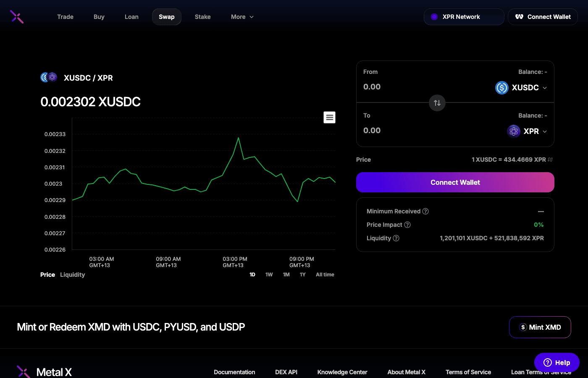Open the Liquidity help tooltip

coord(396,238)
